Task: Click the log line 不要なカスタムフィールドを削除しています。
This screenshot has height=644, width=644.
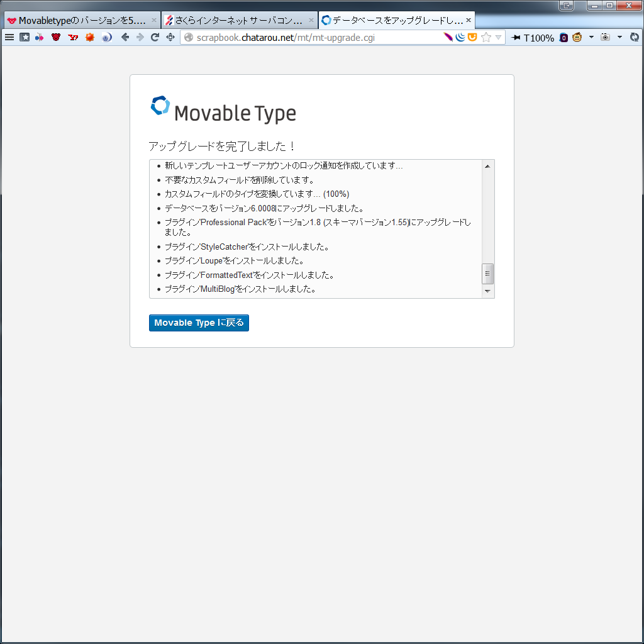Action: click(240, 180)
